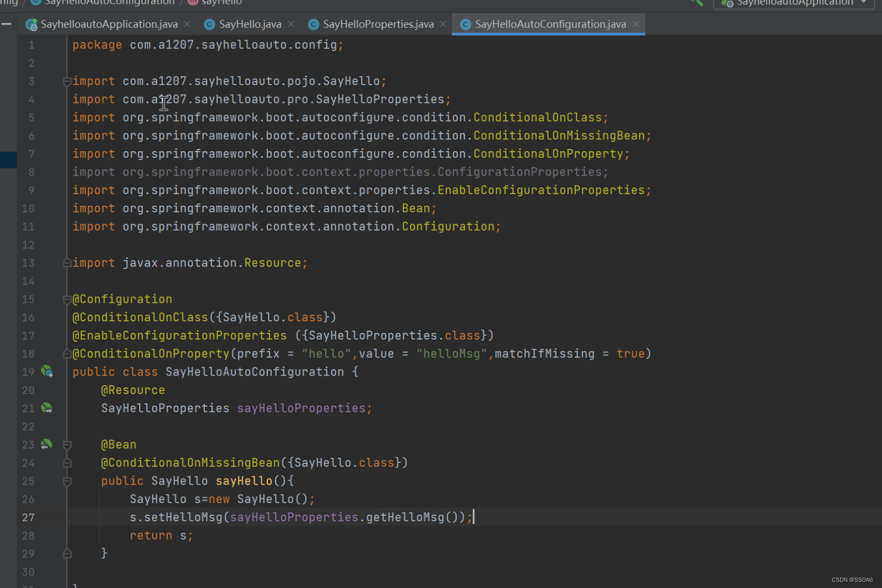
Task: Click getHelloMsg on line 27
Action: coord(405,517)
